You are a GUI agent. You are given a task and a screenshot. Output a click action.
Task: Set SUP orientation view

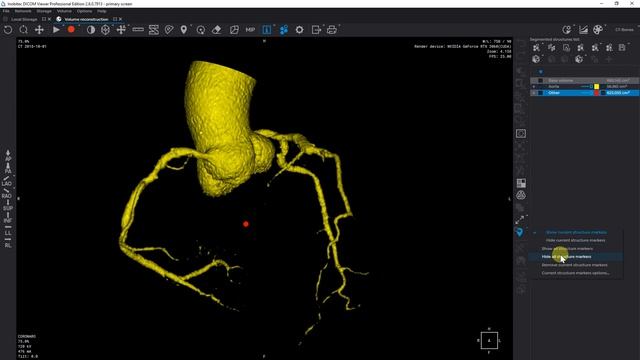8,205
